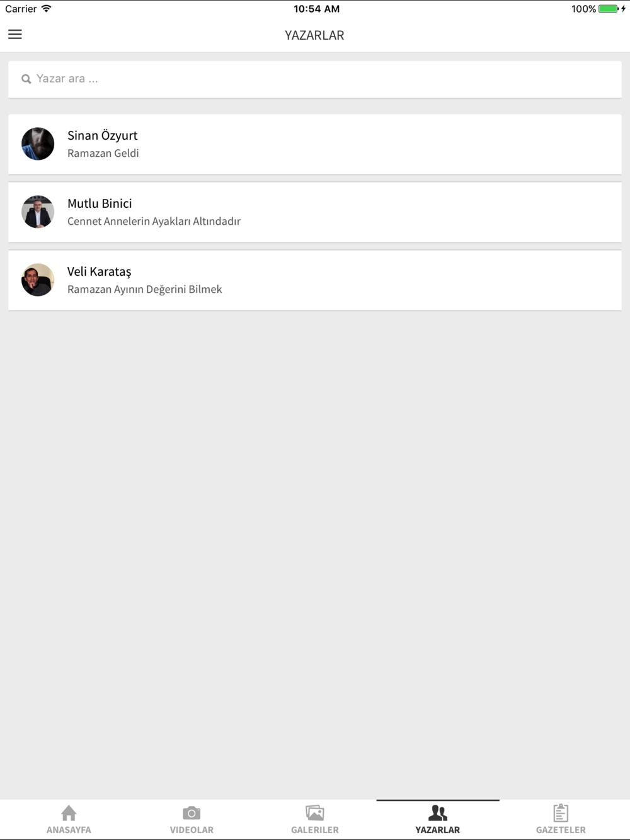Open the article 'Ramazan Geldi'
Screen dimensions: 630x840
coord(103,153)
